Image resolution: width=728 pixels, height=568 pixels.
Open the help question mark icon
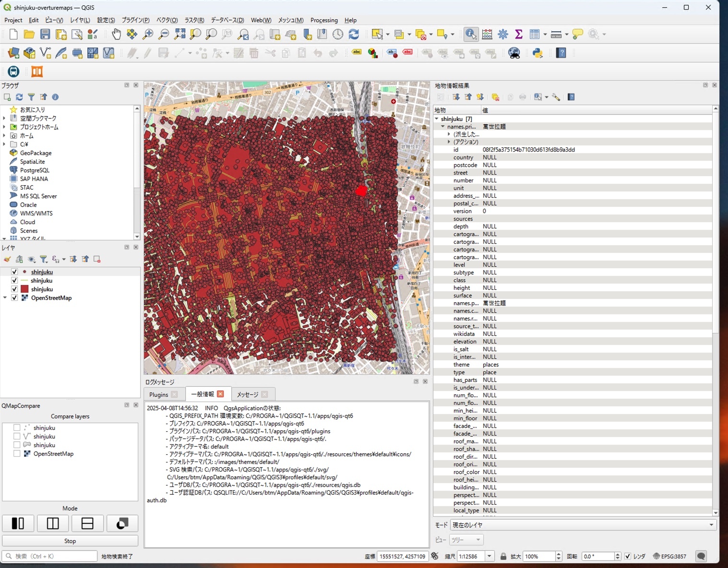(x=561, y=53)
